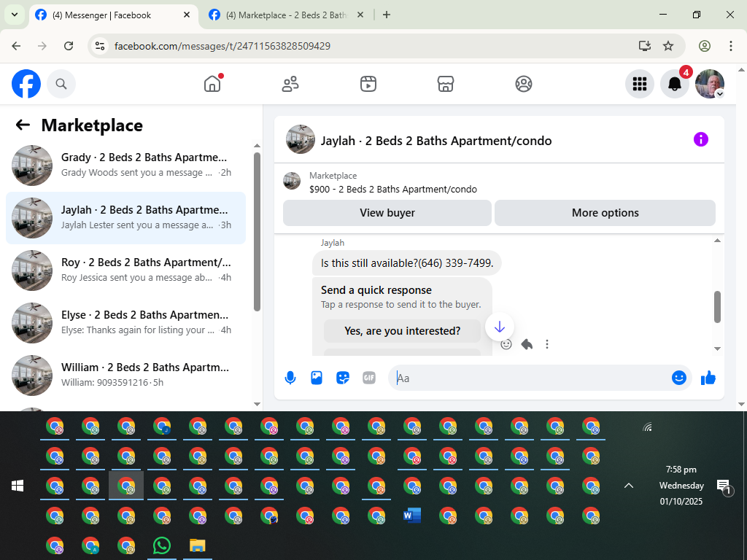Click the install app icon in address bar
Viewport: 747px width, 560px height.
[645, 46]
